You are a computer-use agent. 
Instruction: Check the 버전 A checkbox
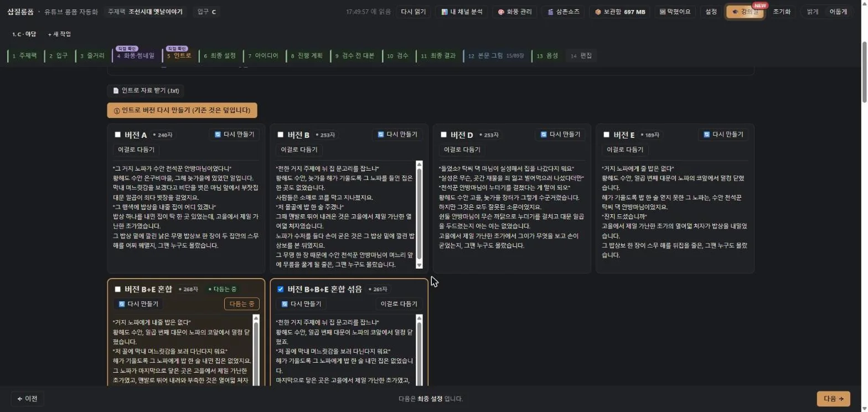coord(117,135)
